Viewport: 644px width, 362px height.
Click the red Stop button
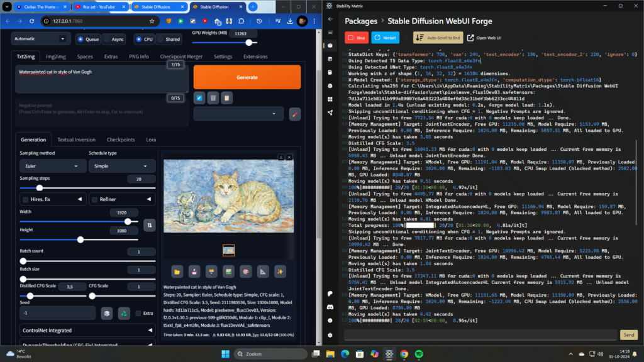(357, 38)
